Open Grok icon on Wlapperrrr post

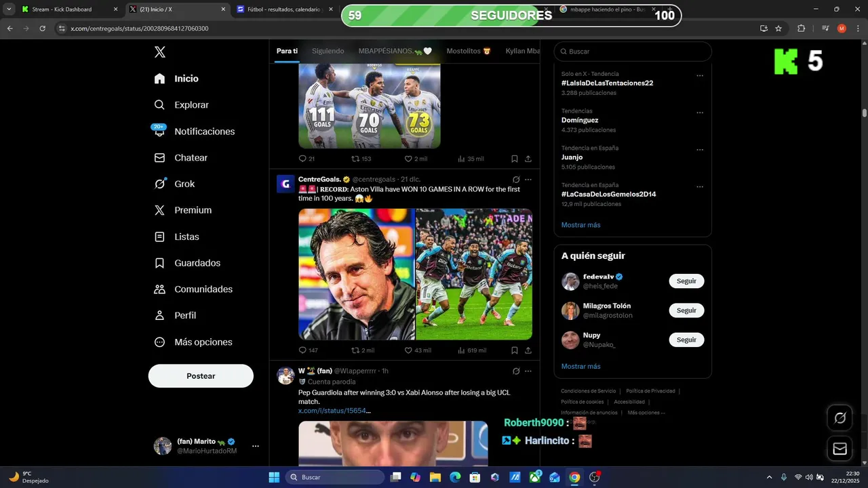tap(516, 371)
